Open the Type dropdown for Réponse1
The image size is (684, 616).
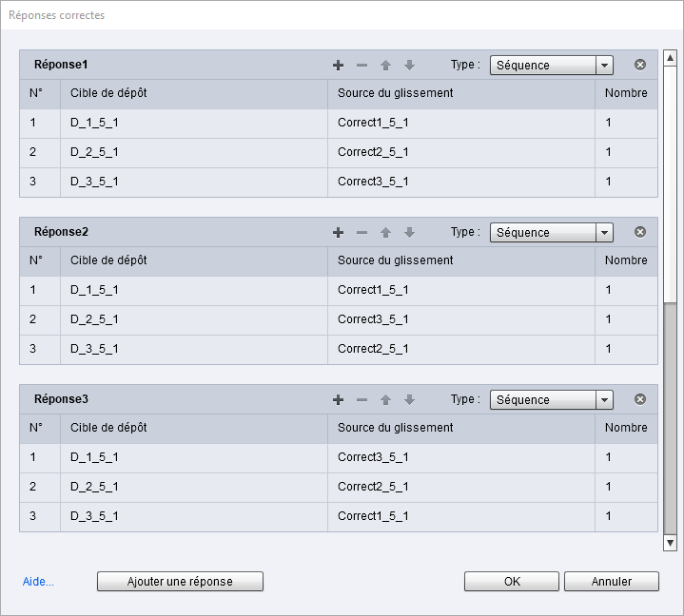coord(604,66)
